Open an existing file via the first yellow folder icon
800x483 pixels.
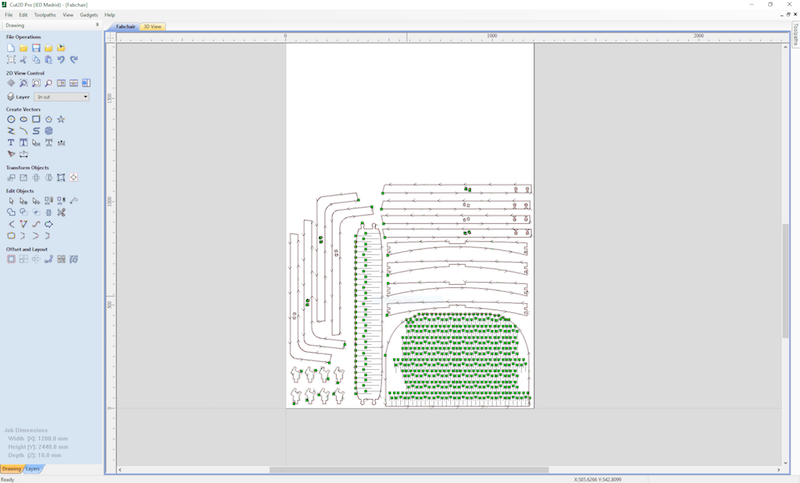pos(23,48)
